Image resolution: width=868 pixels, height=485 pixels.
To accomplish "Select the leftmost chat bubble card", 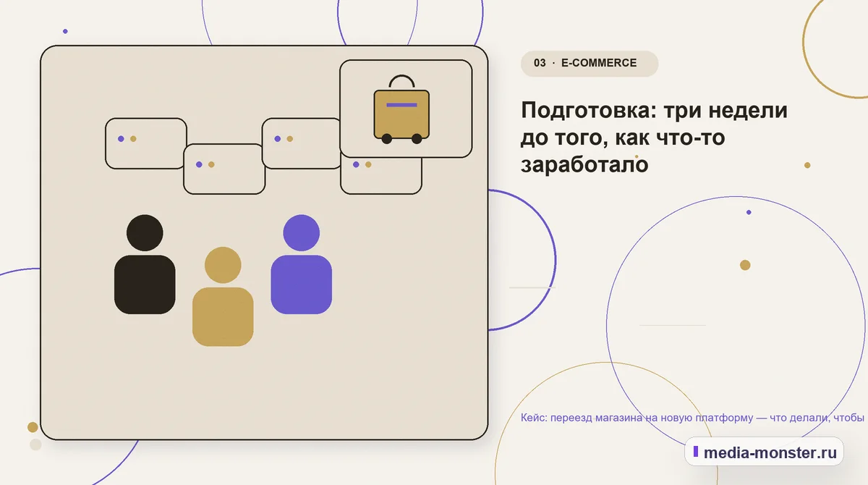I will (x=146, y=143).
